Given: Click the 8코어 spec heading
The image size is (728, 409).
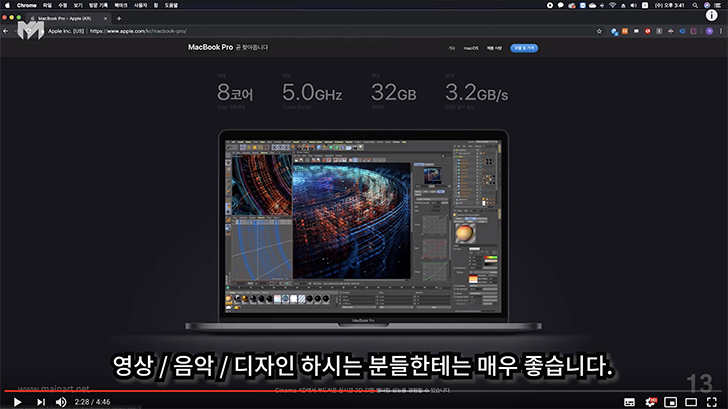Looking at the screenshot, I should [235, 92].
